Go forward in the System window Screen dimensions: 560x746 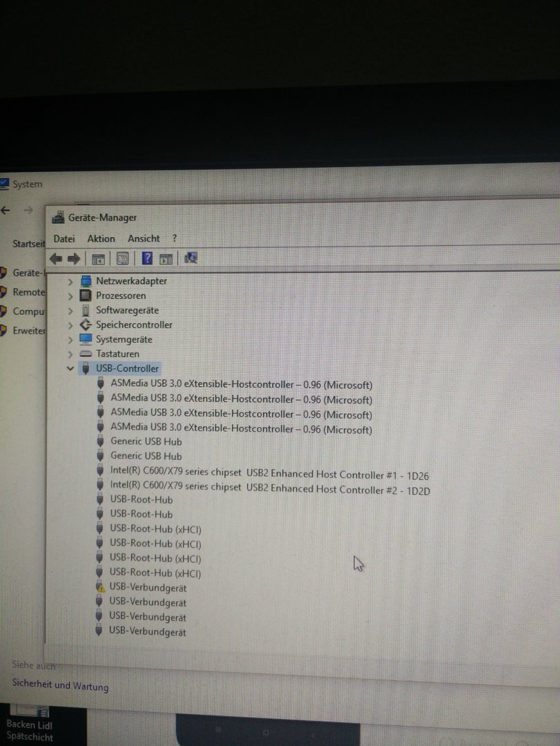coord(28,210)
